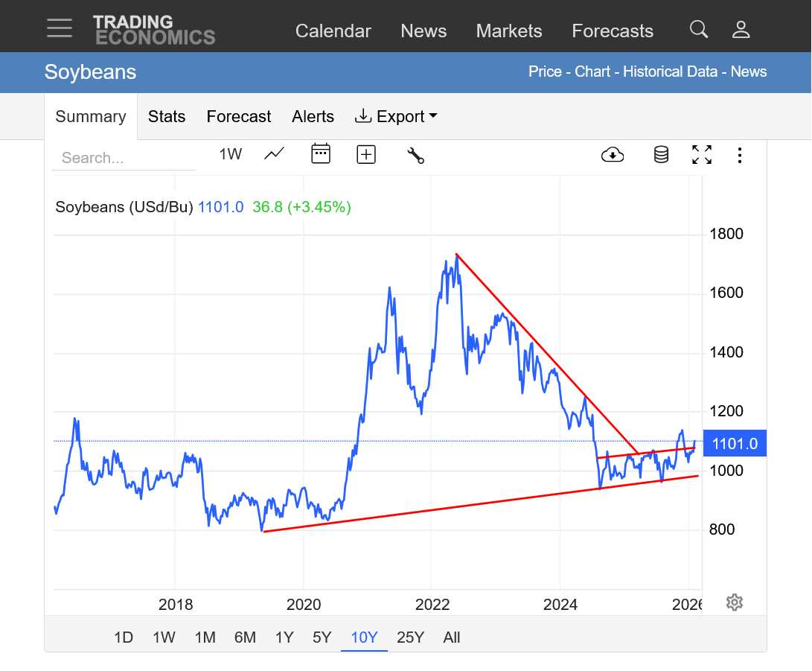Open the calendar date range picker
This screenshot has width=812, height=671.
pos(321,154)
